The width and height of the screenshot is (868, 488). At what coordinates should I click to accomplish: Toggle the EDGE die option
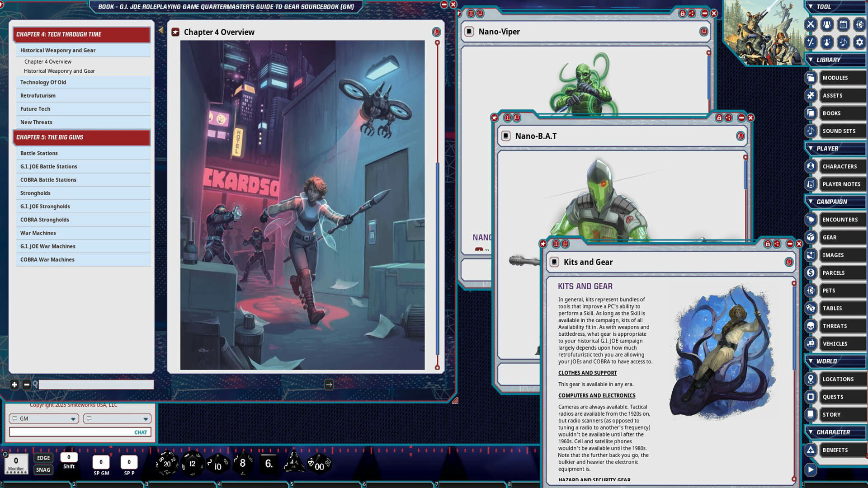tap(43, 458)
